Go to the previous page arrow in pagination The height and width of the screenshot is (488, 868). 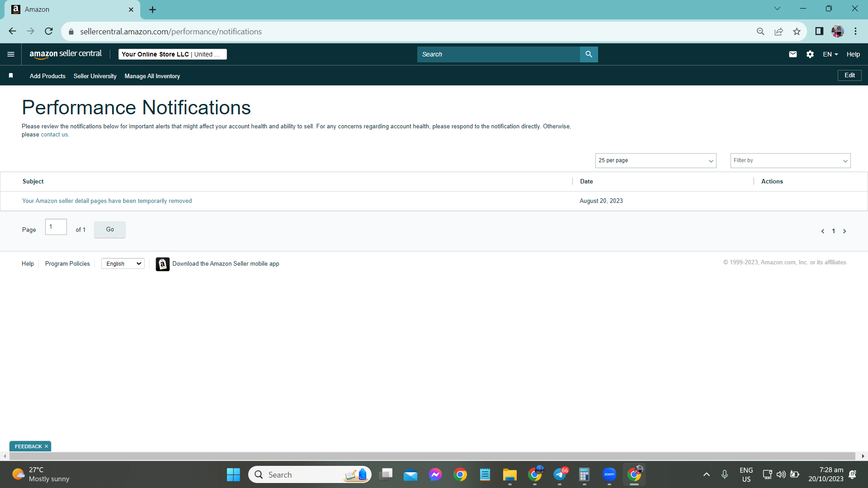tap(823, 231)
